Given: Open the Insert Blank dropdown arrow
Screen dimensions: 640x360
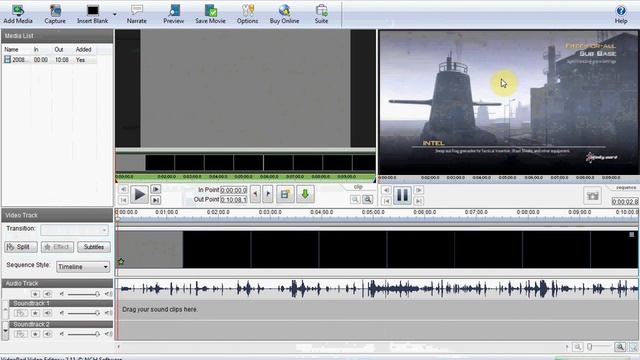Looking at the screenshot, I should click(x=115, y=15).
